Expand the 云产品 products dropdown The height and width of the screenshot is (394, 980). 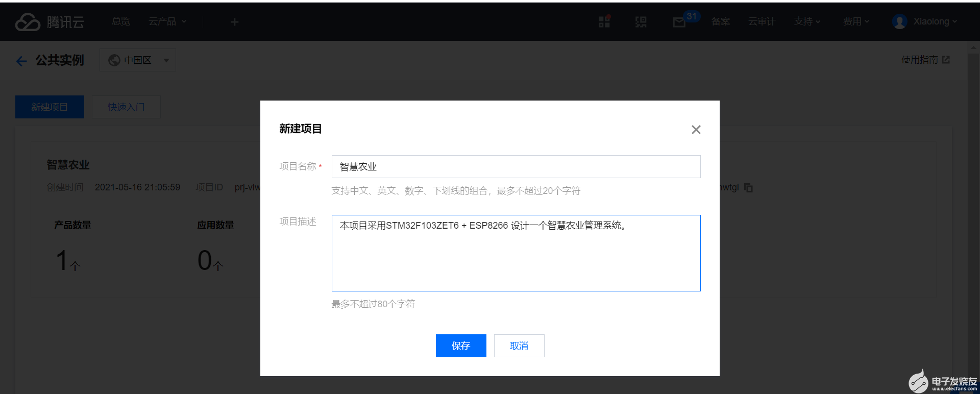[167, 21]
